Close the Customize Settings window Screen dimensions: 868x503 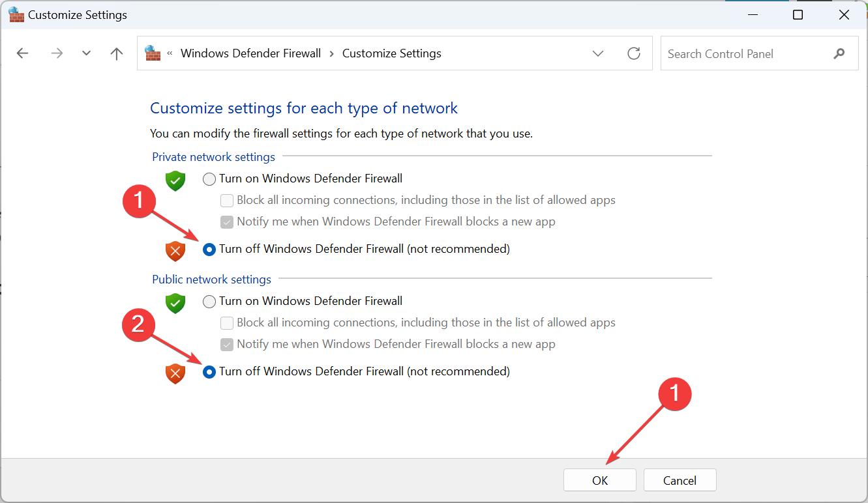click(845, 14)
